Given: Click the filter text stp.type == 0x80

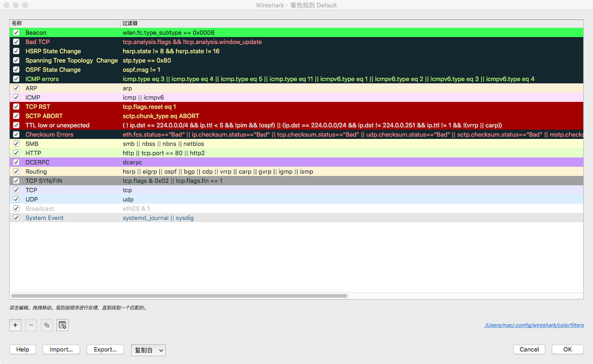Looking at the screenshot, I should 147,61.
